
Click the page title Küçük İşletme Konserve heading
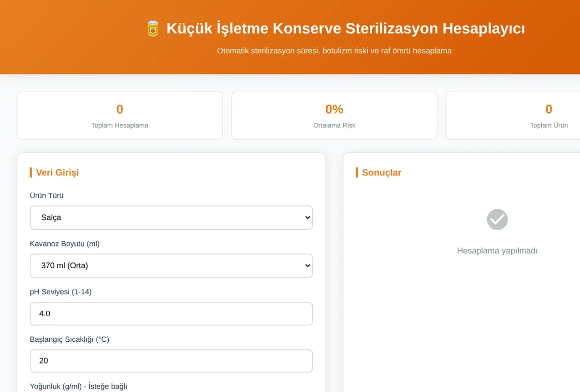(346, 29)
